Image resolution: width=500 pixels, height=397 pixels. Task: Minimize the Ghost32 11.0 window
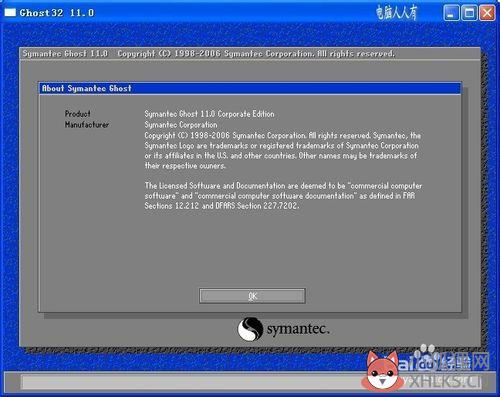[x=451, y=13]
